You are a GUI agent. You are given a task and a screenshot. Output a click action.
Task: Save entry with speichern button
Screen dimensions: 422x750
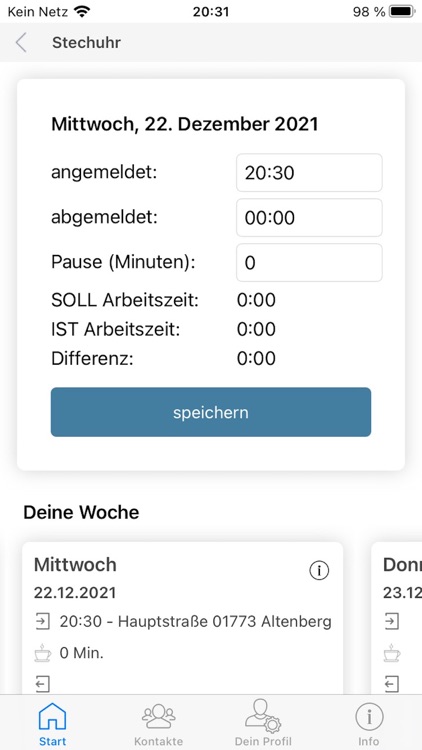click(211, 412)
